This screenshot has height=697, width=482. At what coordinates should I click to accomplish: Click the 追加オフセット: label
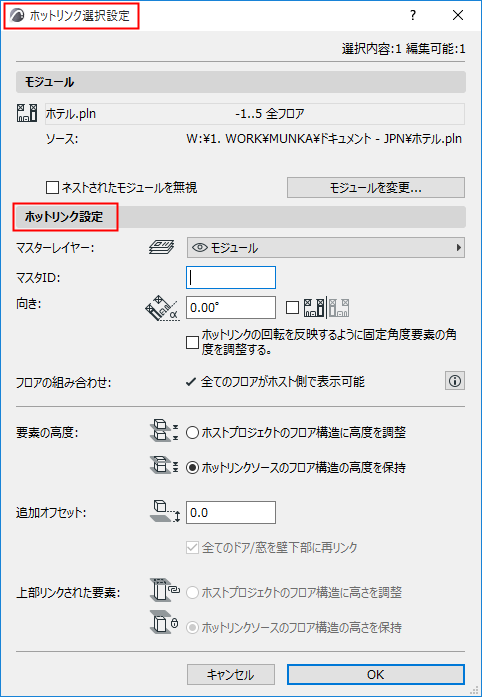pyautogui.click(x=51, y=513)
